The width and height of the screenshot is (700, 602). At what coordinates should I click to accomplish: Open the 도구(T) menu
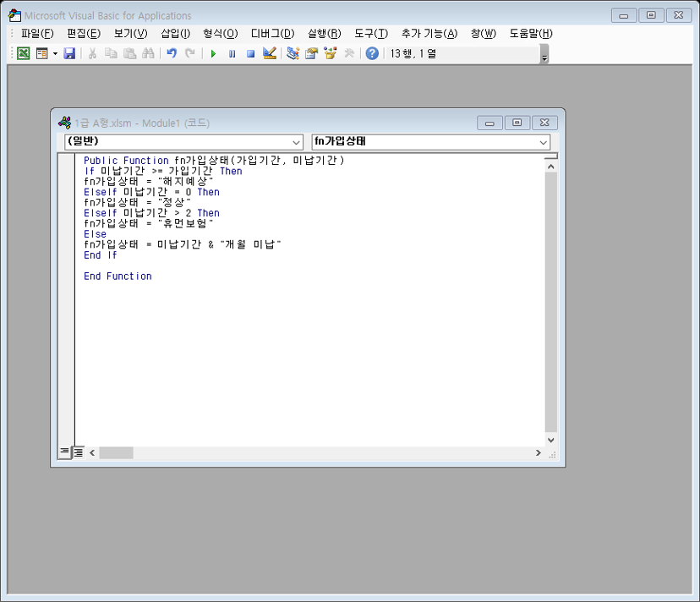370,33
